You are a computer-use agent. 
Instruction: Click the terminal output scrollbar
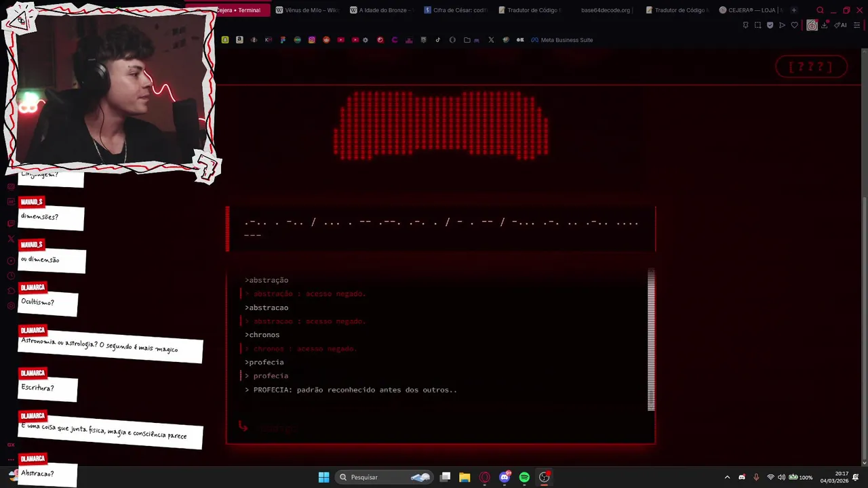651,340
